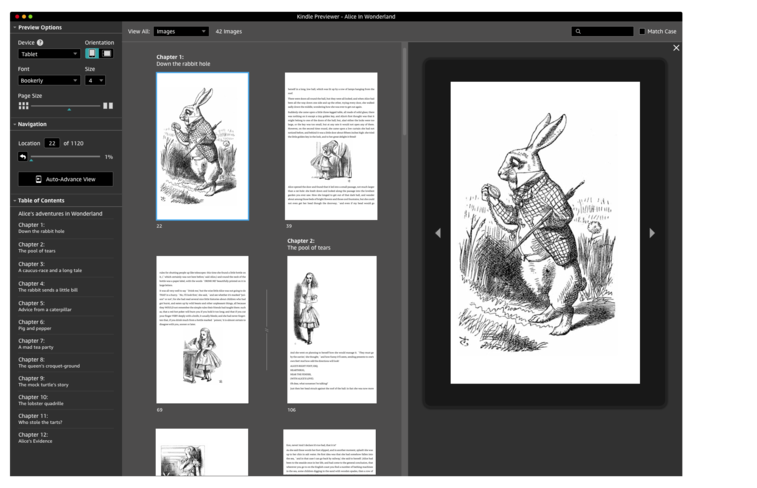Collapse the Navigation section
The width and height of the screenshot is (757, 488).
[x=15, y=124]
